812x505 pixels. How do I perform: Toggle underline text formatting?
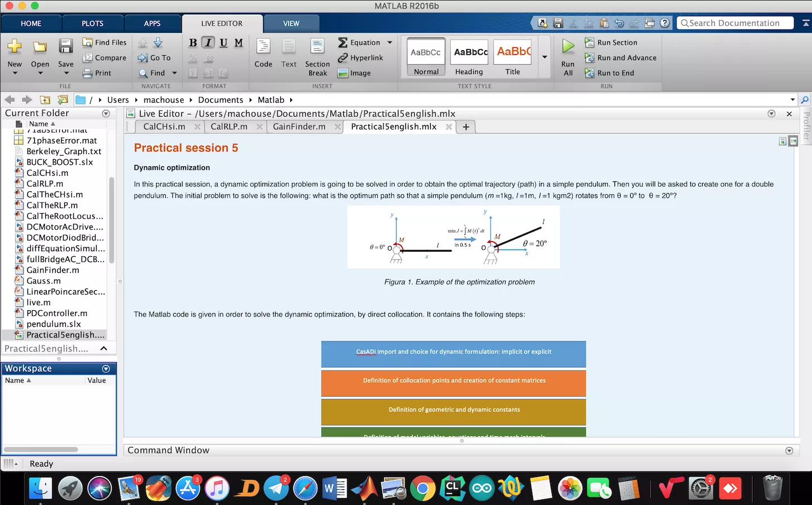[x=223, y=42]
